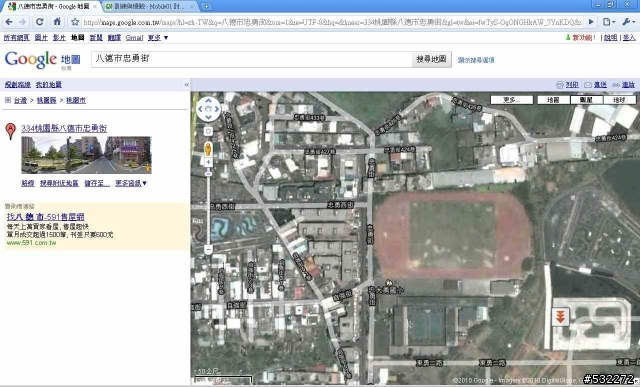
Task: Close the Mobile01 tab
Action: pos(193,6)
